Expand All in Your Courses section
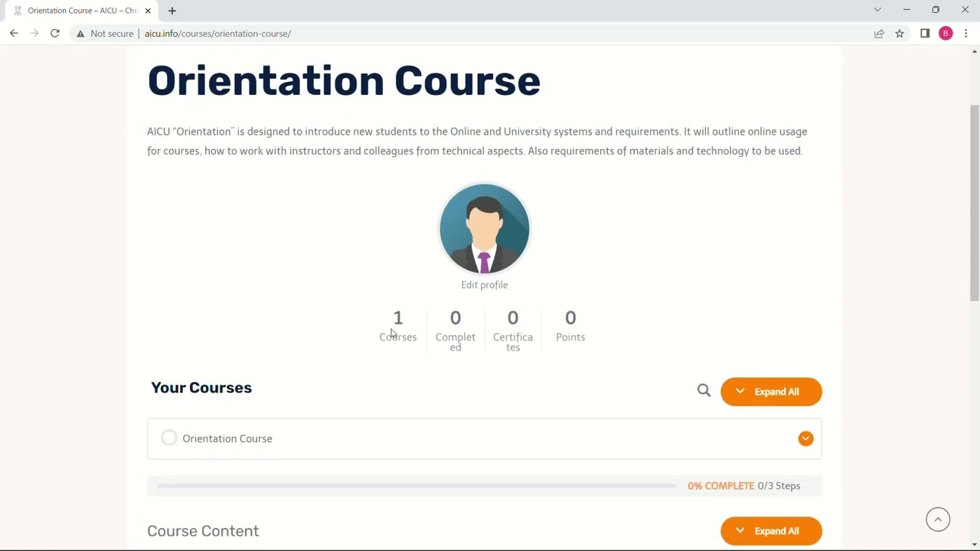 tap(771, 392)
